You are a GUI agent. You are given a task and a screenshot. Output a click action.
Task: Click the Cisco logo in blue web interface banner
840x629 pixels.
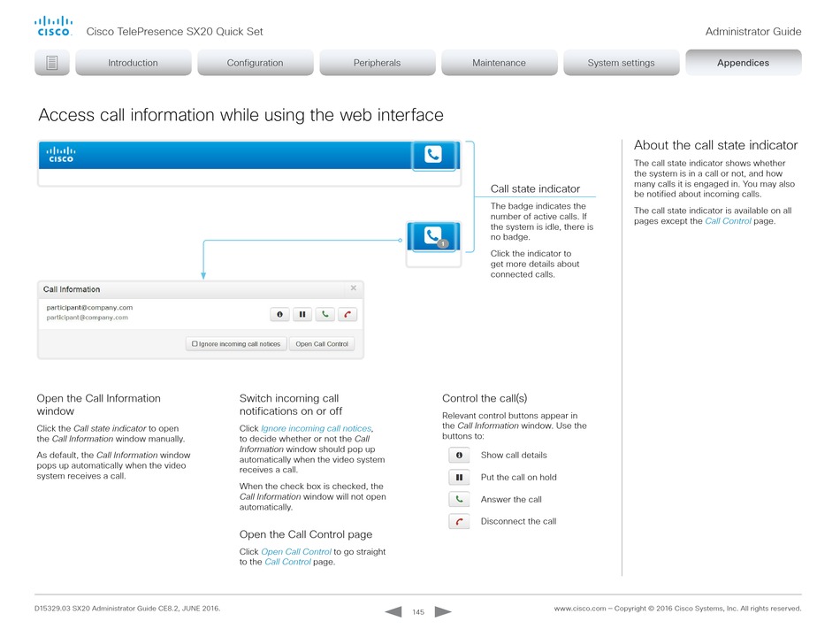(x=61, y=154)
